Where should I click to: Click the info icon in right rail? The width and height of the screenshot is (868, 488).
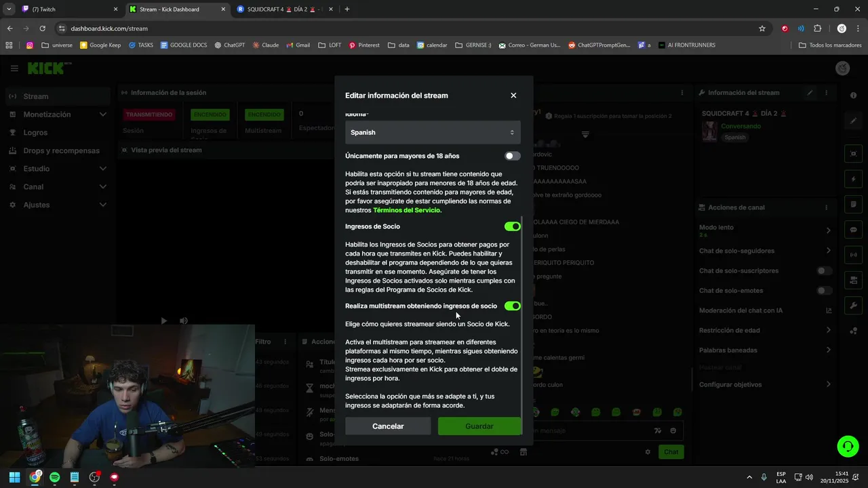[x=854, y=96]
